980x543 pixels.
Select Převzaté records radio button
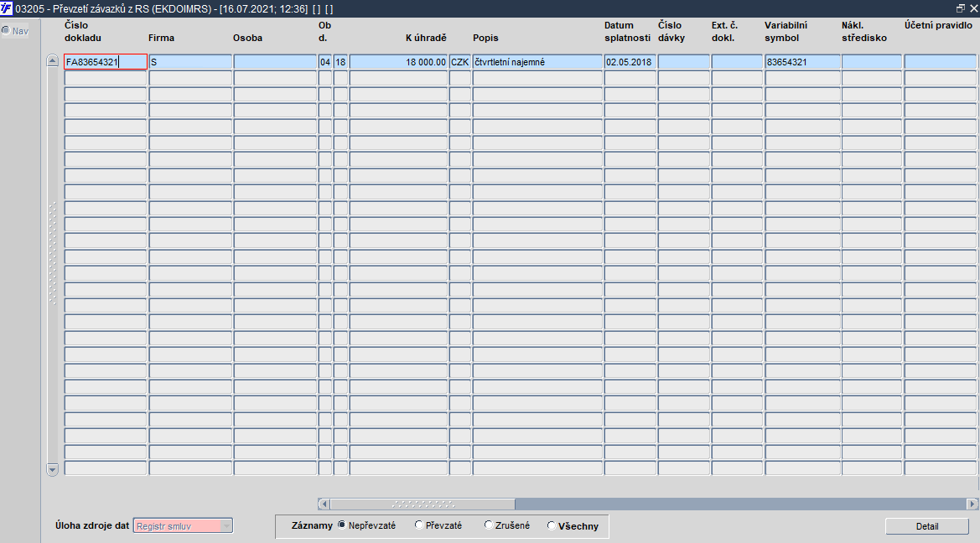(419, 525)
